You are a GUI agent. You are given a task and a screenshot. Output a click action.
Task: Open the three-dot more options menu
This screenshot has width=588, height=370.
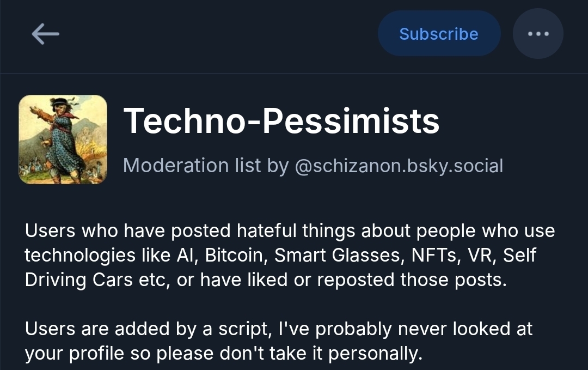pos(538,34)
